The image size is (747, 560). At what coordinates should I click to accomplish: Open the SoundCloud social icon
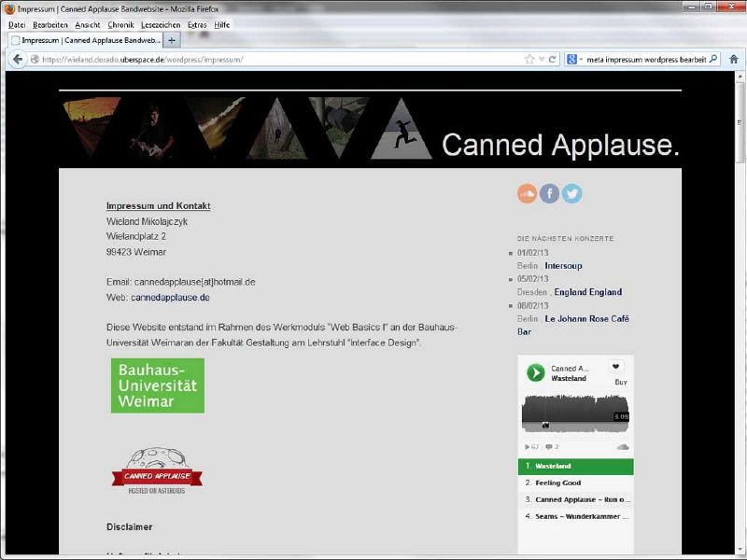pos(527,194)
